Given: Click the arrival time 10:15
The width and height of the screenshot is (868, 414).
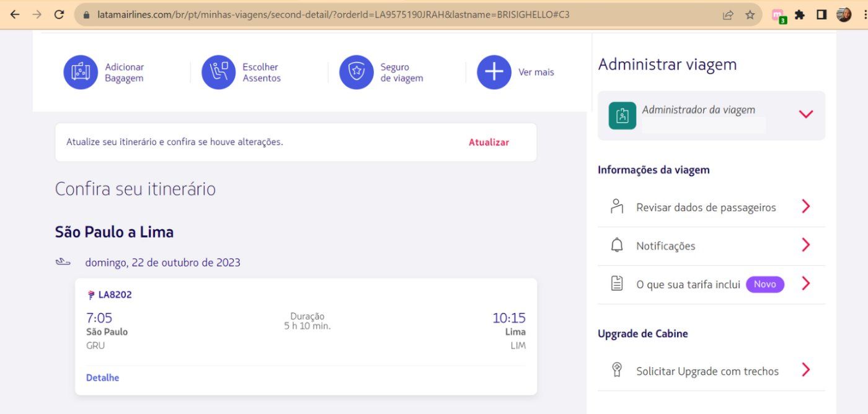Looking at the screenshot, I should coord(509,319).
